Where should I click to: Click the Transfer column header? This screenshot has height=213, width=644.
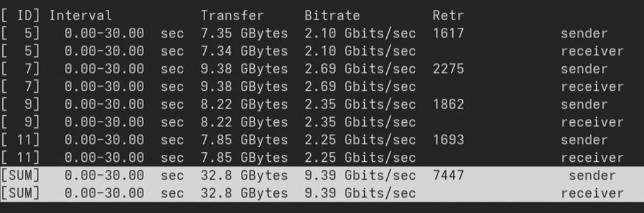point(232,16)
